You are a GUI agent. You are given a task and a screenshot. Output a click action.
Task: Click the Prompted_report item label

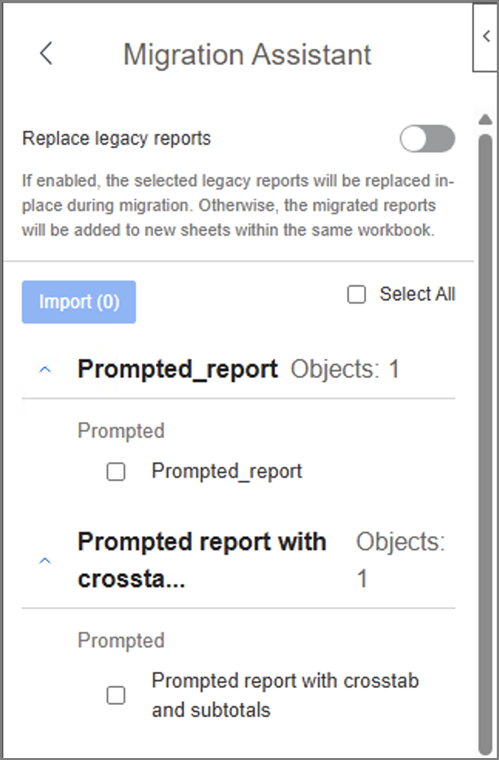[227, 471]
